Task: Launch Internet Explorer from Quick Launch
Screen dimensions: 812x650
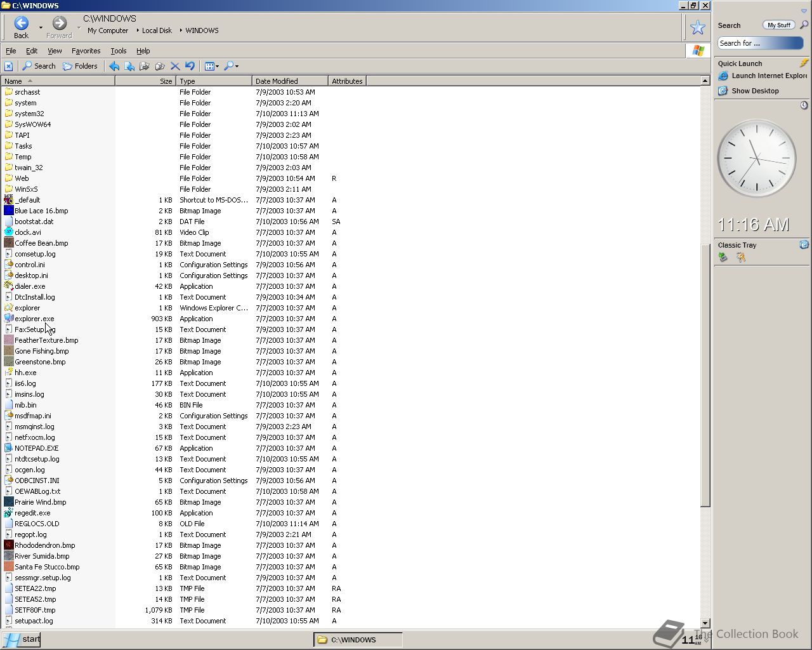Action: (x=763, y=76)
